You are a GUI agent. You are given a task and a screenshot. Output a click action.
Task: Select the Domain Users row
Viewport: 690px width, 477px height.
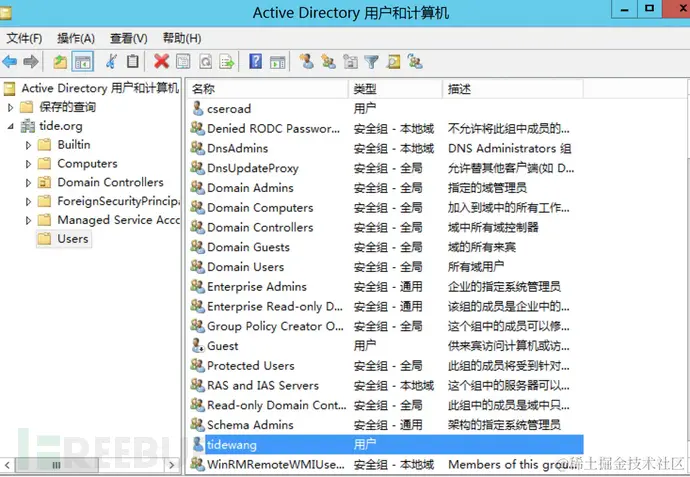pyautogui.click(x=387, y=267)
